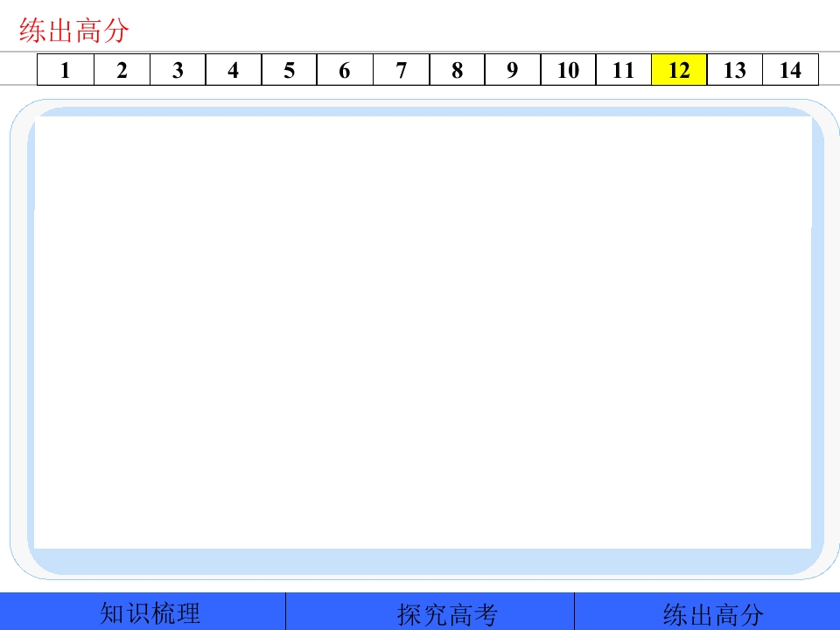
Task: Jump to question 1 in the number bar
Action: 66,70
